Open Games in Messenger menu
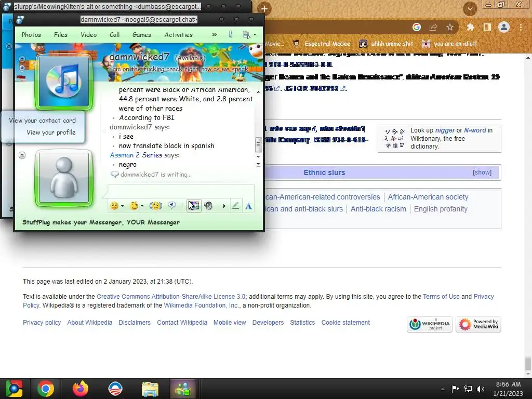 point(141,35)
